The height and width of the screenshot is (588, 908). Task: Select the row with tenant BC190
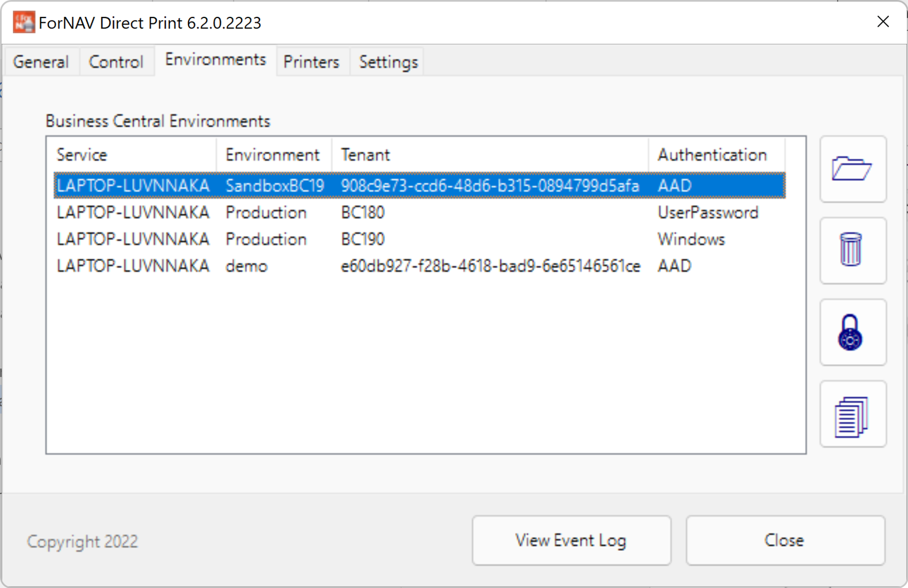420,239
